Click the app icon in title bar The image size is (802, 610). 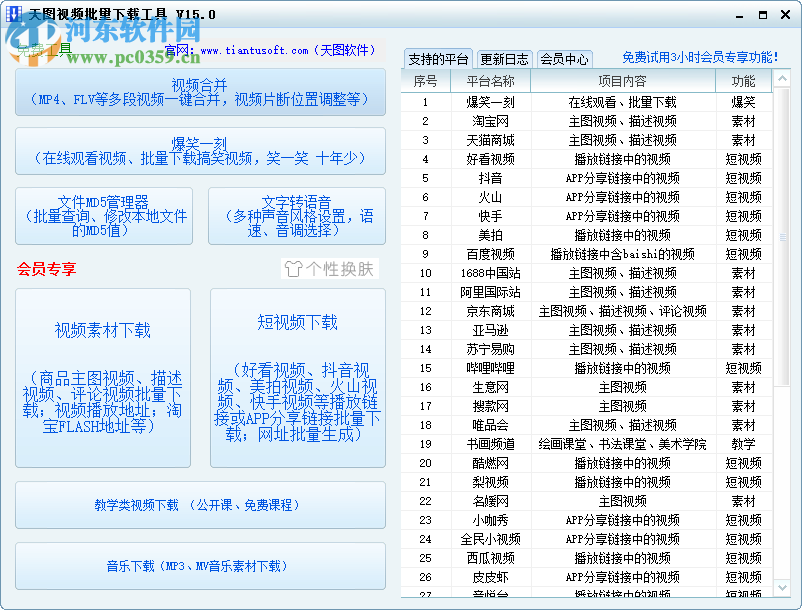point(13,13)
